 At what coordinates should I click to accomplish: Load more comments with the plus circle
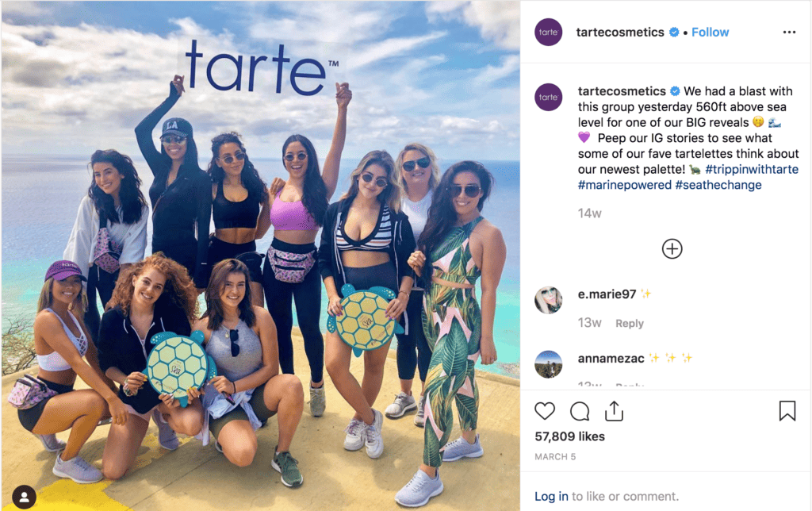tap(672, 248)
